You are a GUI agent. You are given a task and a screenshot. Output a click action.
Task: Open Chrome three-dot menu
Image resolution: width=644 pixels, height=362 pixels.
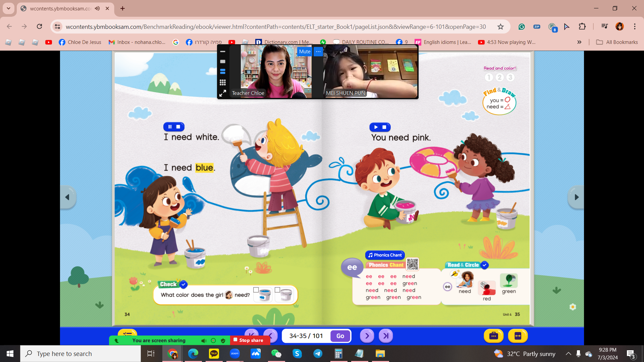click(x=635, y=26)
